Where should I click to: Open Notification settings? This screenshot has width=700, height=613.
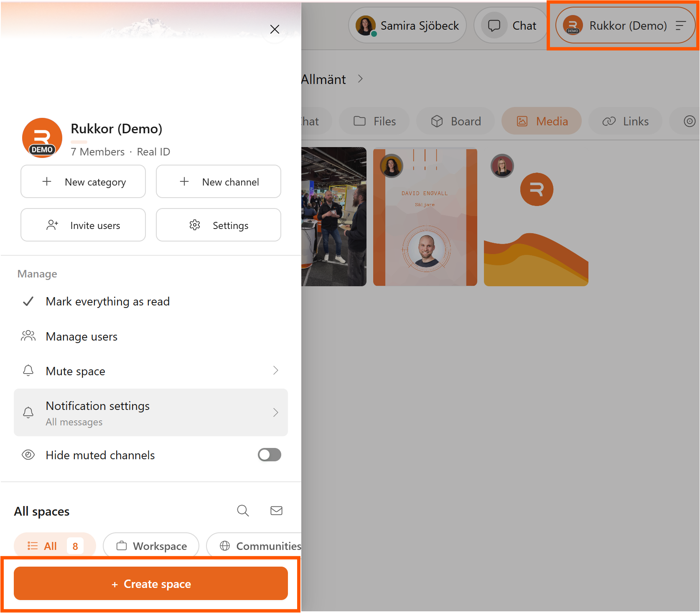point(151,412)
